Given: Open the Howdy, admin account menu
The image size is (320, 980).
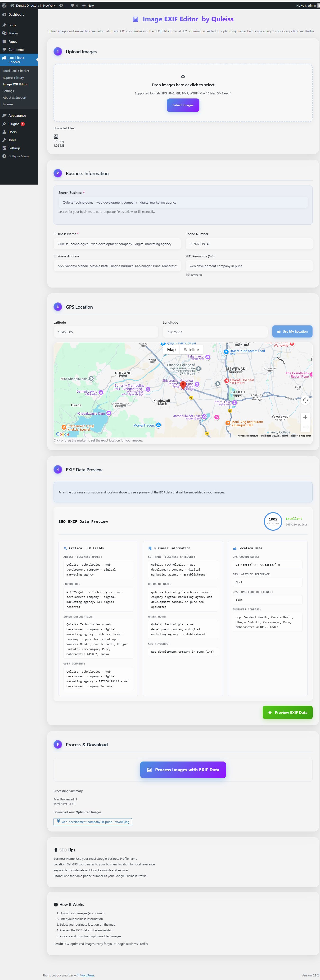Looking at the screenshot, I should click(x=307, y=6).
